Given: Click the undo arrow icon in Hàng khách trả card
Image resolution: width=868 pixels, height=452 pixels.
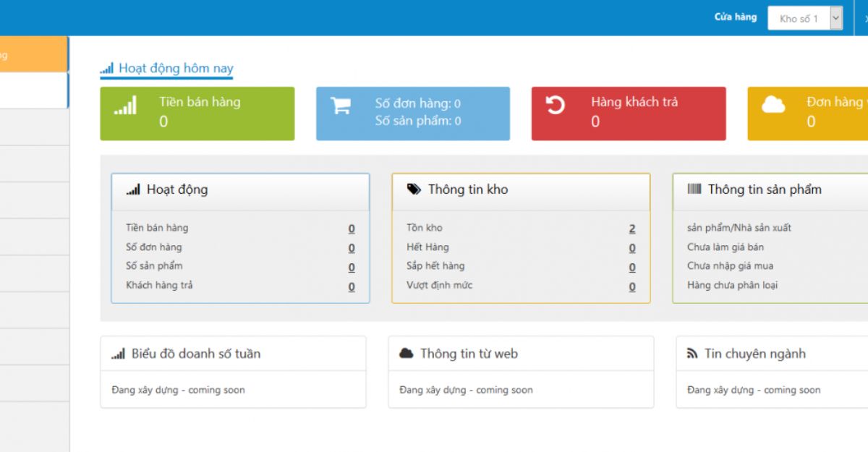Looking at the screenshot, I should pyautogui.click(x=556, y=106).
